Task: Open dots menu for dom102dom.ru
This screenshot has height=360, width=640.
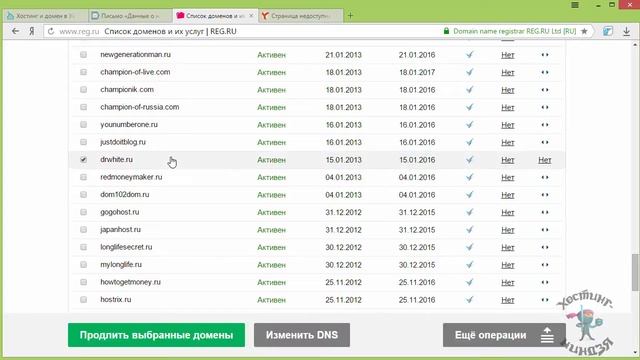Action: [x=545, y=195]
